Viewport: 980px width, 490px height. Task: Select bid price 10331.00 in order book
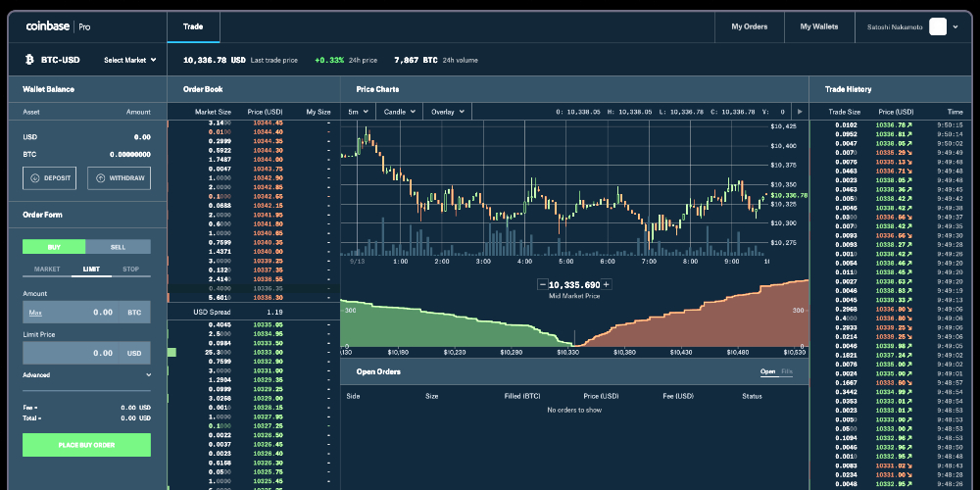coord(269,370)
